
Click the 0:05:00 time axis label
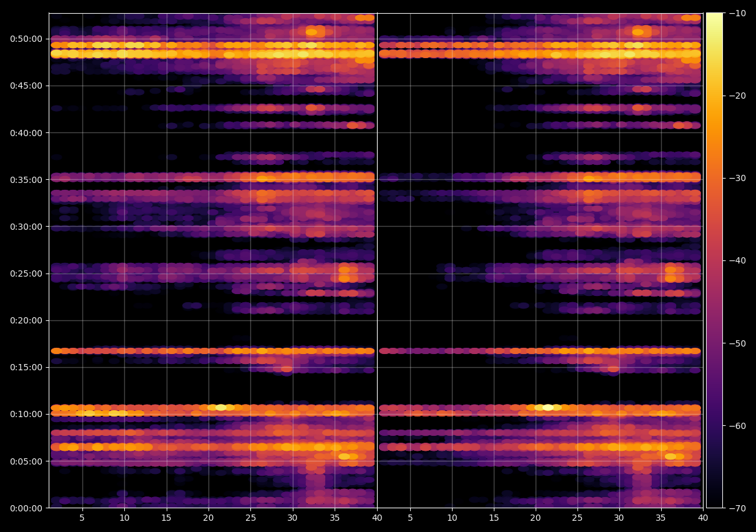click(x=26, y=461)
